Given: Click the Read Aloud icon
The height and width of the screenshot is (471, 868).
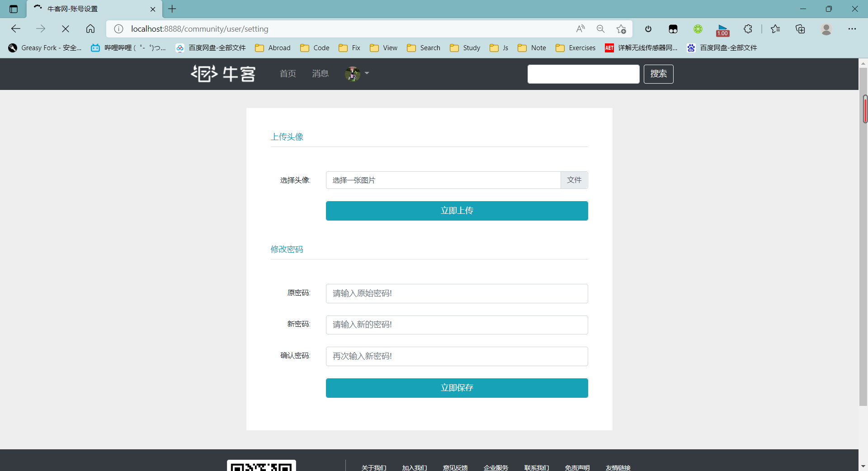Looking at the screenshot, I should (x=580, y=29).
